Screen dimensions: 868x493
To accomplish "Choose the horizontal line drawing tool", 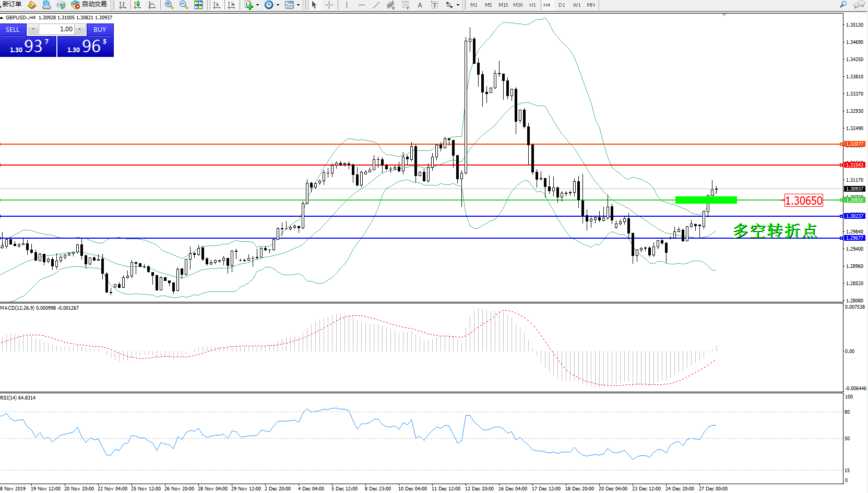I will 361,5.
